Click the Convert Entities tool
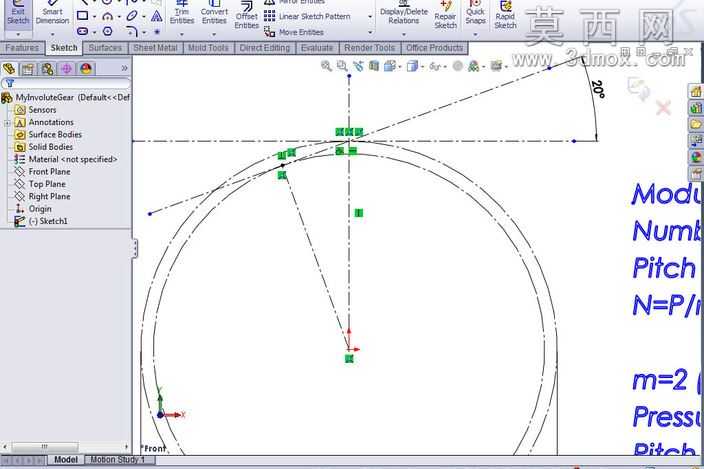The height and width of the screenshot is (469, 704). point(214,13)
